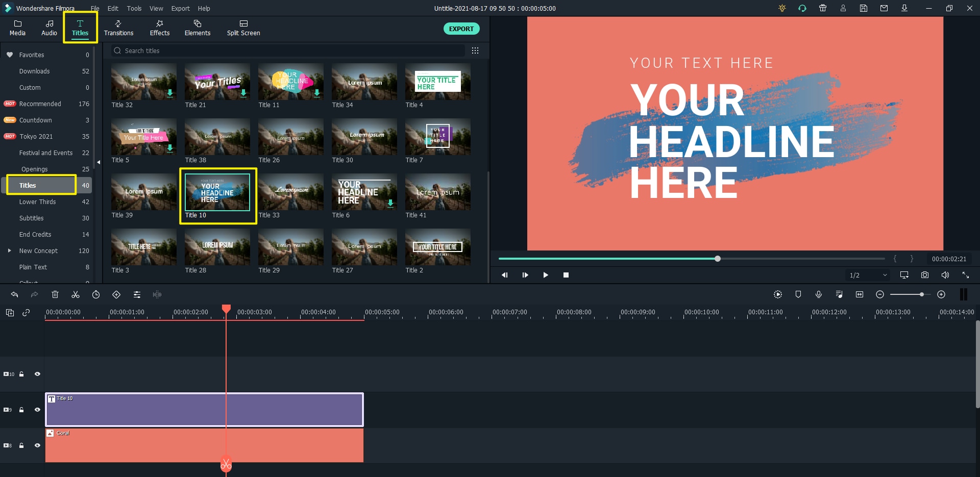Click the preview progress scrubber handle
Viewport: 980px width, 477px height.
[x=718, y=259]
